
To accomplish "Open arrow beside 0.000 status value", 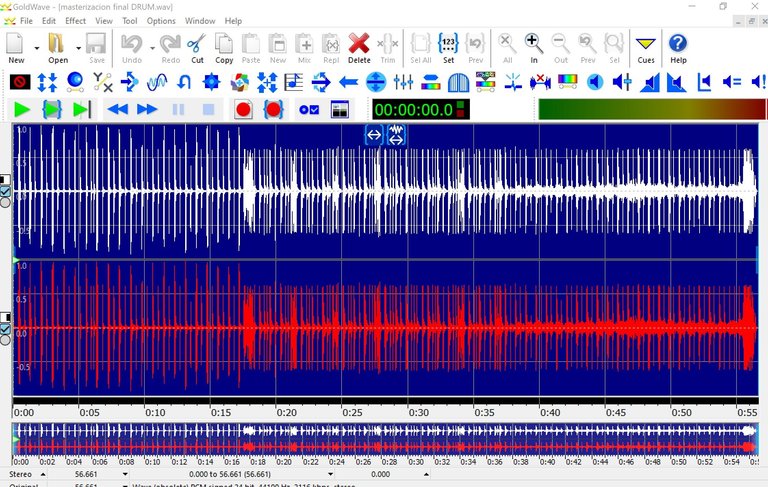I will point(426,474).
